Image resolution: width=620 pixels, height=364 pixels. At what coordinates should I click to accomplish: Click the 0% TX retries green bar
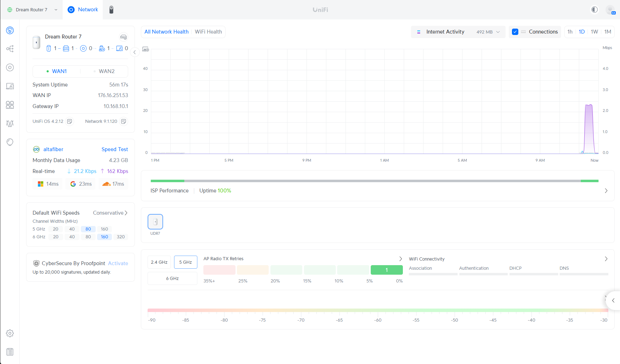pyautogui.click(x=387, y=270)
